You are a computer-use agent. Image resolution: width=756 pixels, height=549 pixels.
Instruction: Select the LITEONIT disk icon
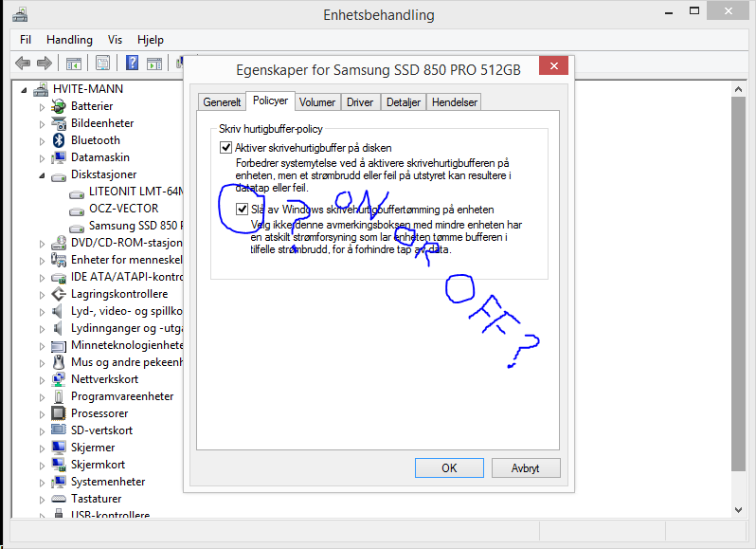(x=77, y=193)
